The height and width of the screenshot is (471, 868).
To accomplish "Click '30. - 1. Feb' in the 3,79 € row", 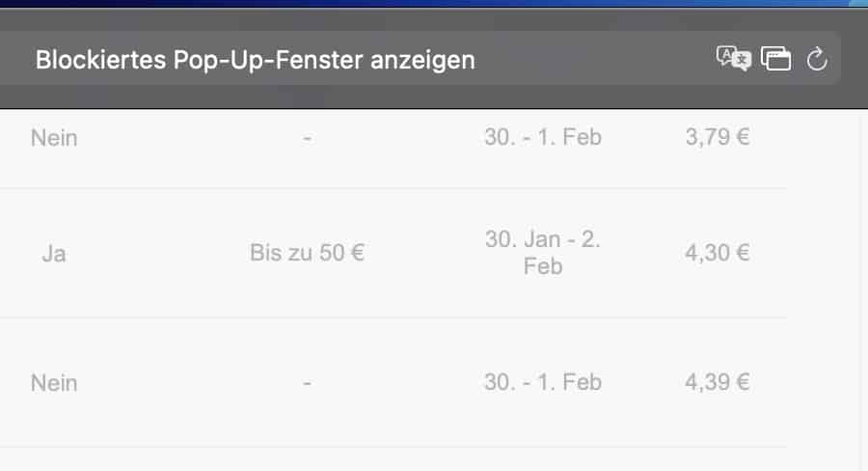I will coord(543,137).
